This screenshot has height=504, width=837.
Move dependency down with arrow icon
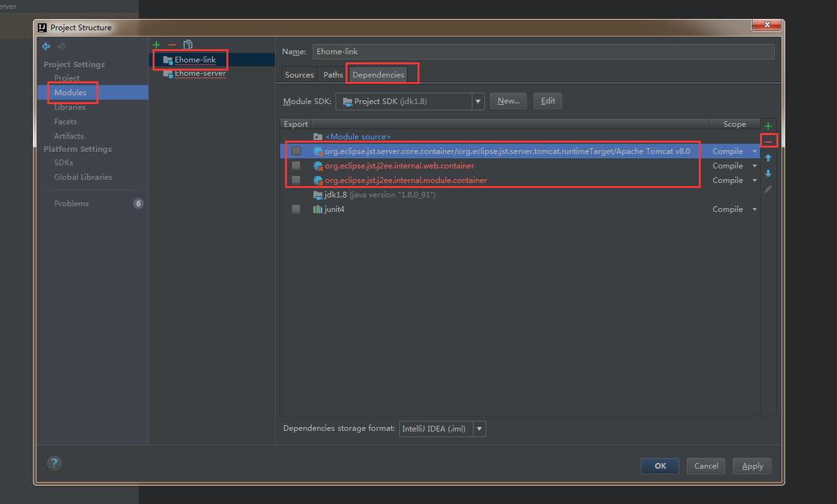click(768, 173)
